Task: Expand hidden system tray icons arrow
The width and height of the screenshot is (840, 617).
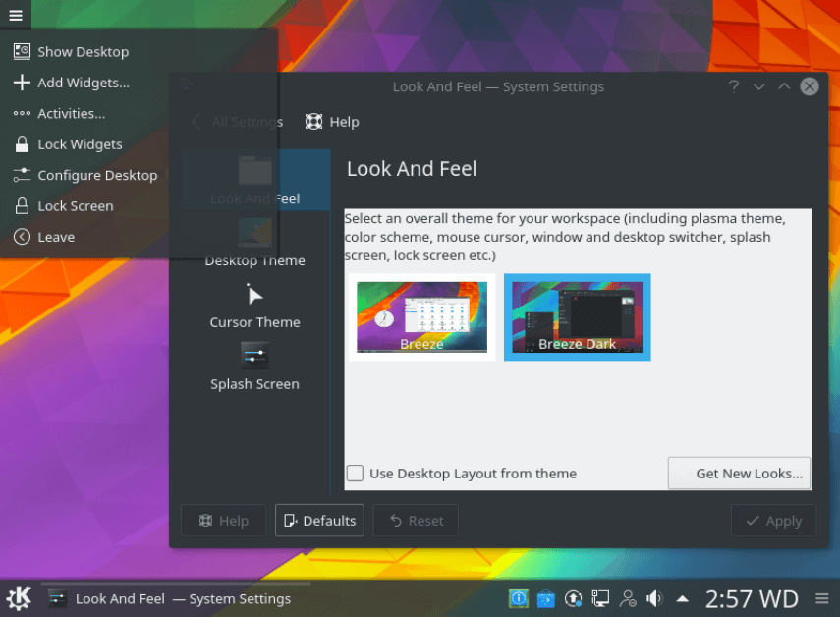Action: click(x=683, y=598)
